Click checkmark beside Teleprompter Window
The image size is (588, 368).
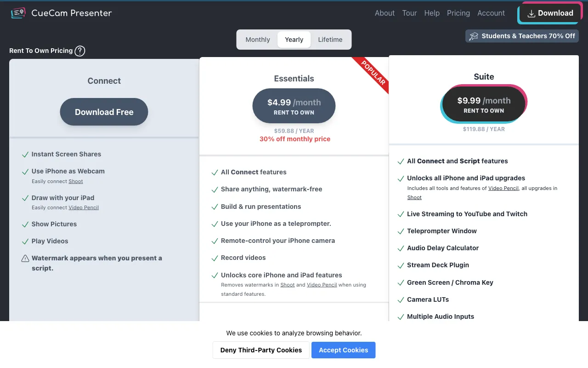pyautogui.click(x=401, y=231)
